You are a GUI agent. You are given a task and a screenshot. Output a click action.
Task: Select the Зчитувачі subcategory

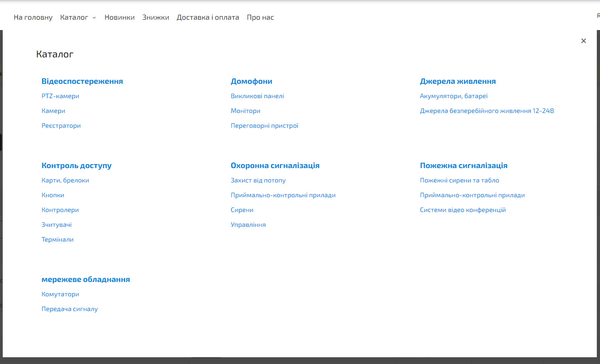tap(57, 225)
